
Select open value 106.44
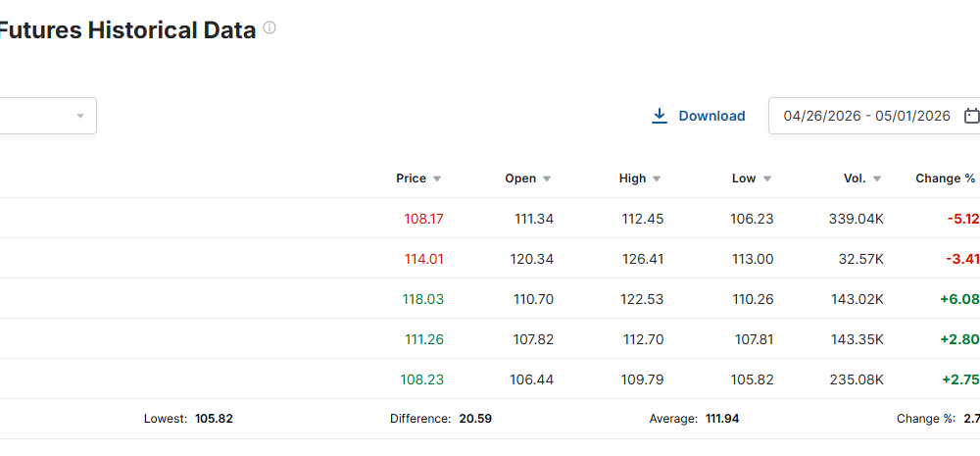pyautogui.click(x=533, y=380)
